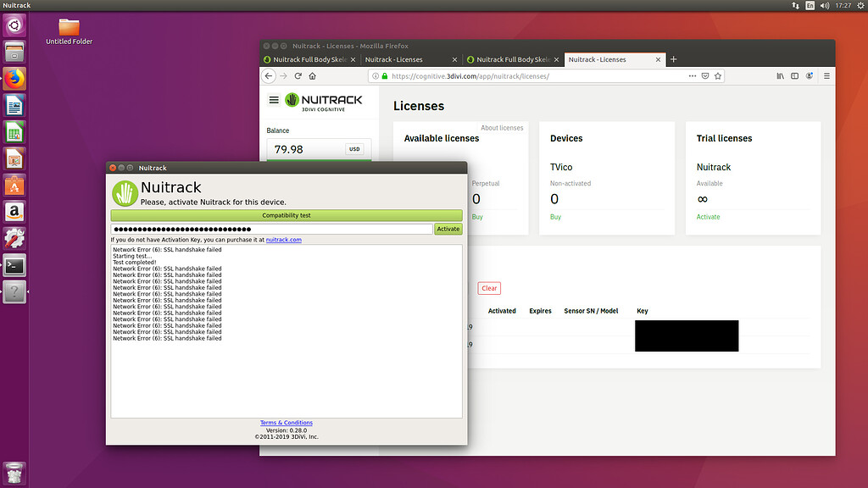Image resolution: width=868 pixels, height=488 pixels.
Task: Open USD currency selector
Action: point(354,149)
